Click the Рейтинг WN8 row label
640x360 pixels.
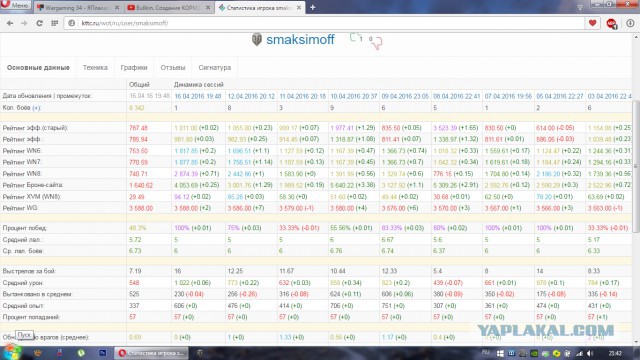pos(22,174)
